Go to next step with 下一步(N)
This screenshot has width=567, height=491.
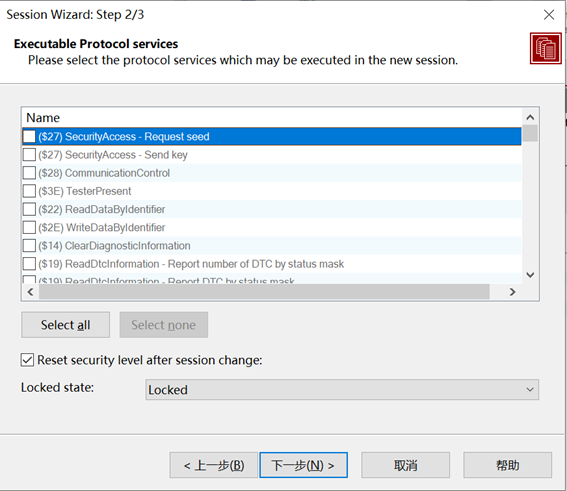click(x=303, y=465)
